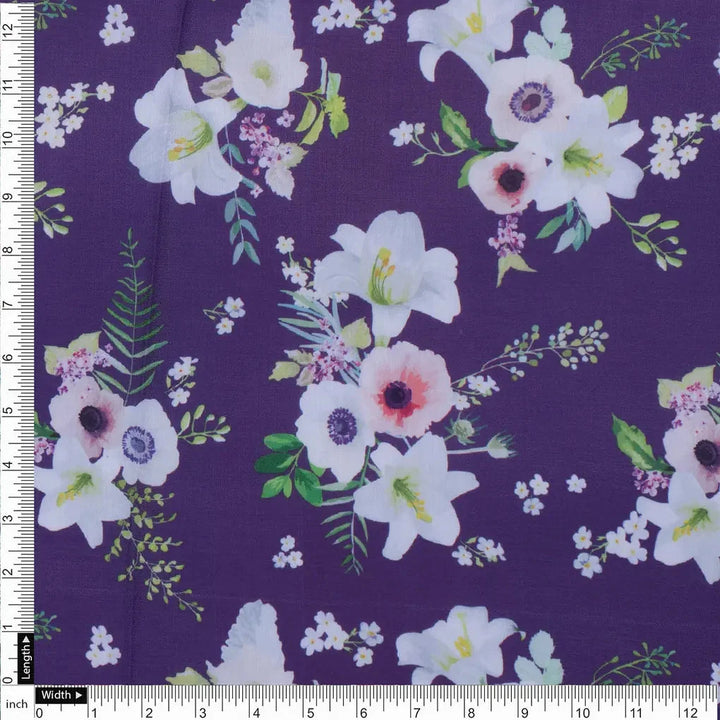Click the 3 mark on vertical ruler
Screen dimensions: 720x720
8,518
